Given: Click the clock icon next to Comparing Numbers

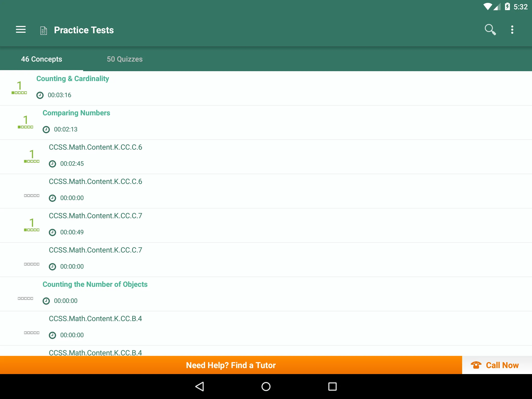Looking at the screenshot, I should pos(46,129).
